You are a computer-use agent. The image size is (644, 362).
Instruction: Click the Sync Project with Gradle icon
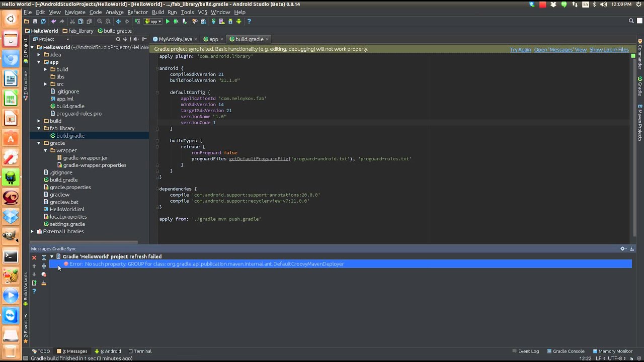(213, 21)
